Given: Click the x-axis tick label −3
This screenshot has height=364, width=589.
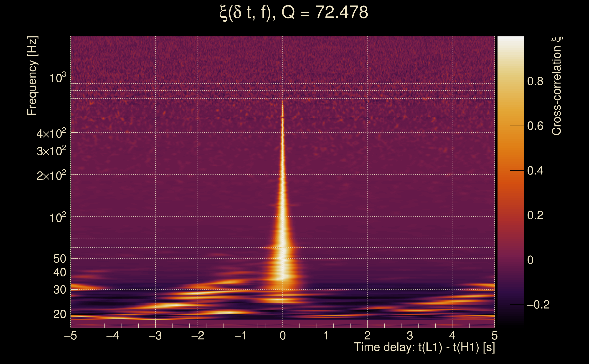Looking at the screenshot, I should point(155,336).
